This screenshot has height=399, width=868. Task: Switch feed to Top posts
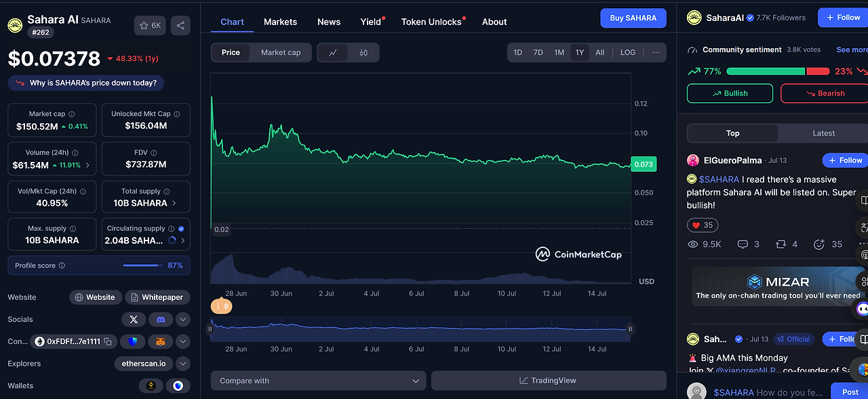click(x=733, y=133)
